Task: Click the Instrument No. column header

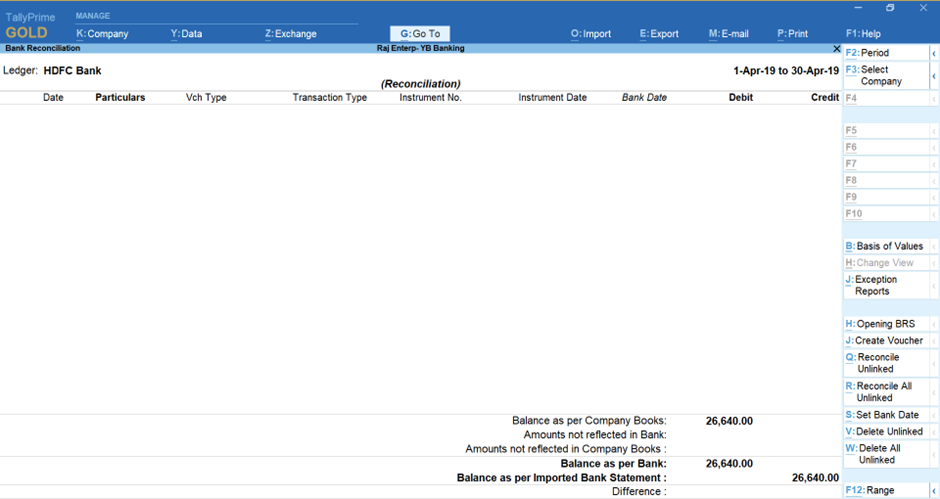Action: coord(430,97)
